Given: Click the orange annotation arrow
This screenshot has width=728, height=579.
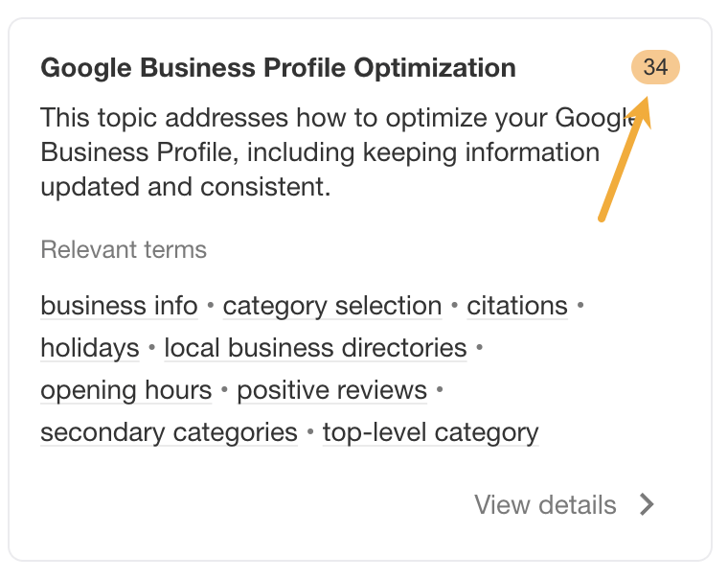Looking at the screenshot, I should point(625,163).
